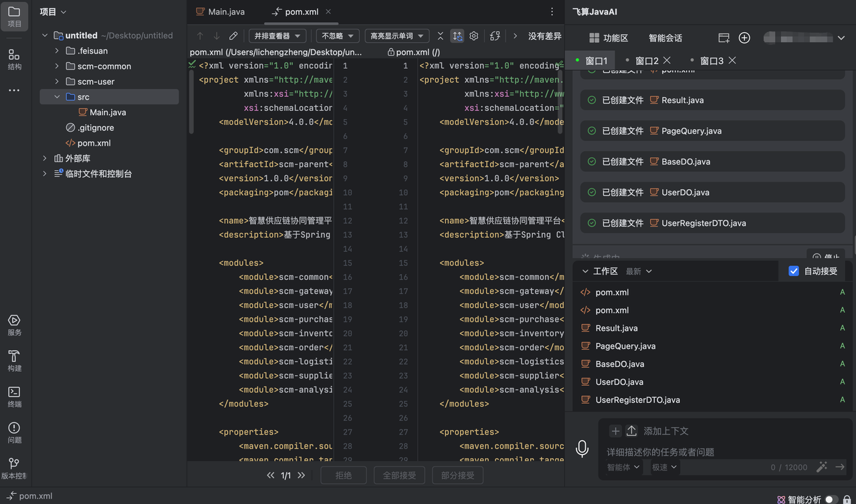The height and width of the screenshot is (504, 856).
Task: Open the 高亮显示单词 dropdown
Action: pos(397,36)
